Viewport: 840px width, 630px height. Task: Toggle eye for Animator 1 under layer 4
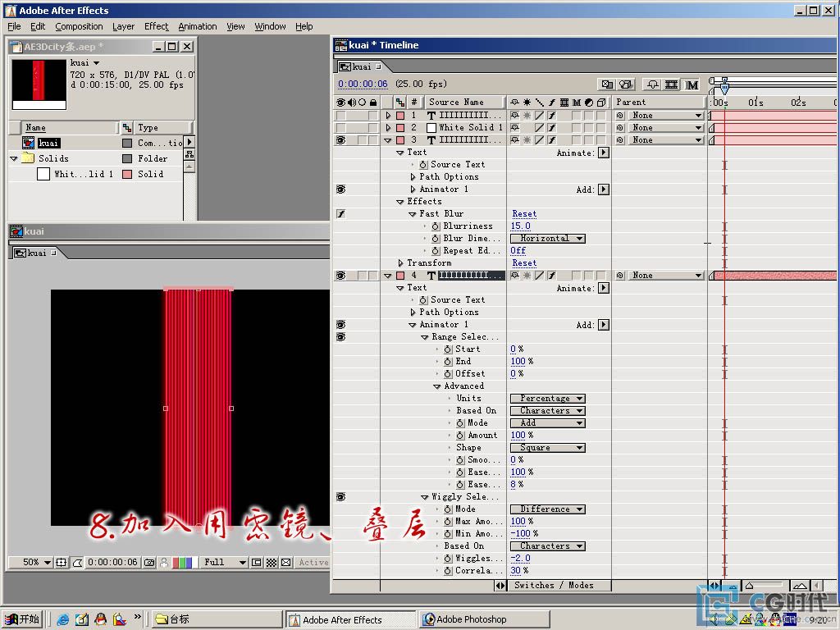340,325
